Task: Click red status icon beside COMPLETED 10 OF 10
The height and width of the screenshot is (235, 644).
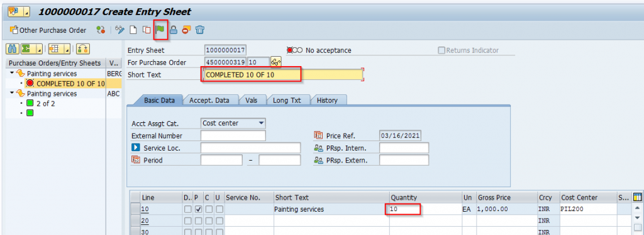Action: tap(30, 84)
